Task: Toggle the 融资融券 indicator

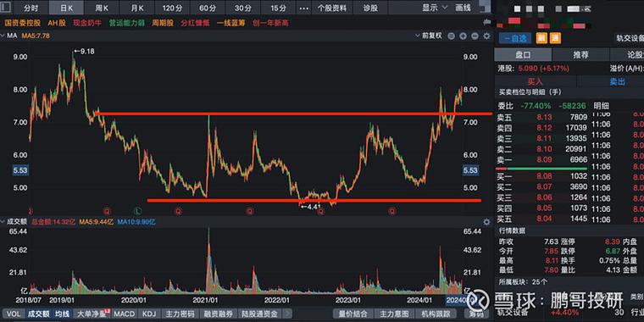Action: (218, 314)
